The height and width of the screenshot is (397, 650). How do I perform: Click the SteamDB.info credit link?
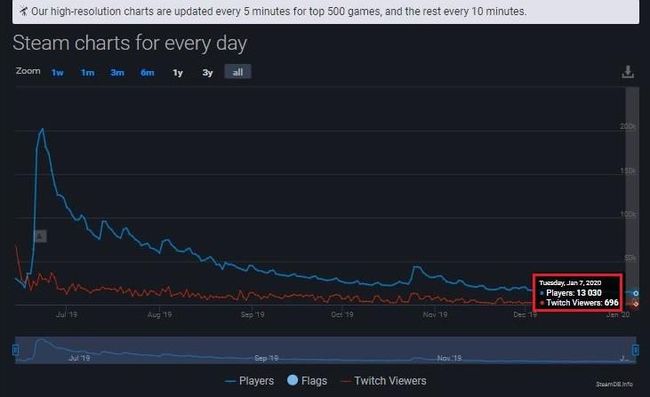(x=614, y=384)
